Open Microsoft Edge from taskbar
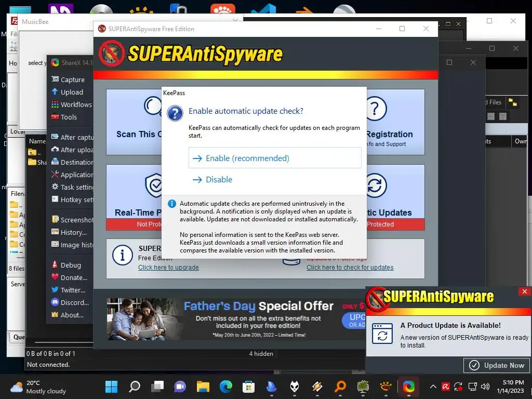 (225, 387)
